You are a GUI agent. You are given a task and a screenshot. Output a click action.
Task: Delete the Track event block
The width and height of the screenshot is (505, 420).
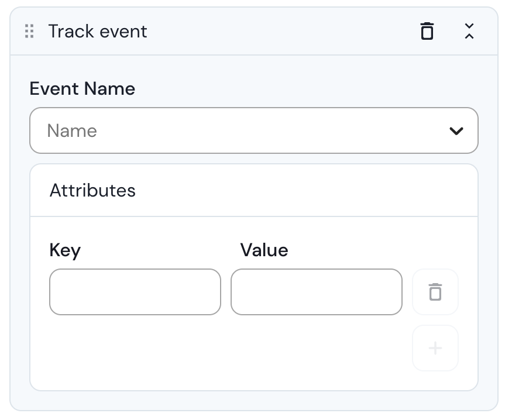pos(427,32)
